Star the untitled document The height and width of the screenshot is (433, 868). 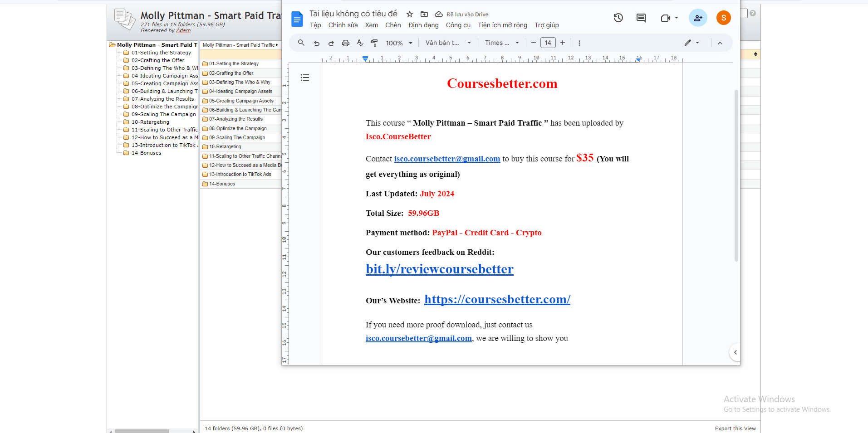pos(410,14)
